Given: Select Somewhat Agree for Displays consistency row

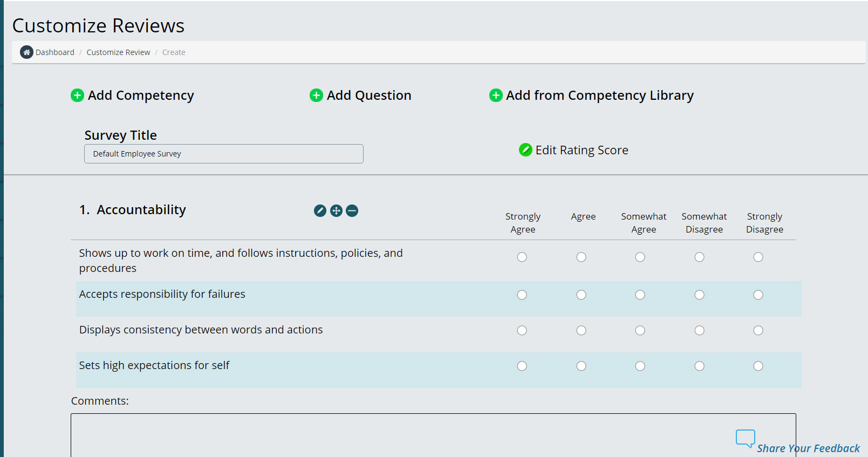Looking at the screenshot, I should point(640,331).
